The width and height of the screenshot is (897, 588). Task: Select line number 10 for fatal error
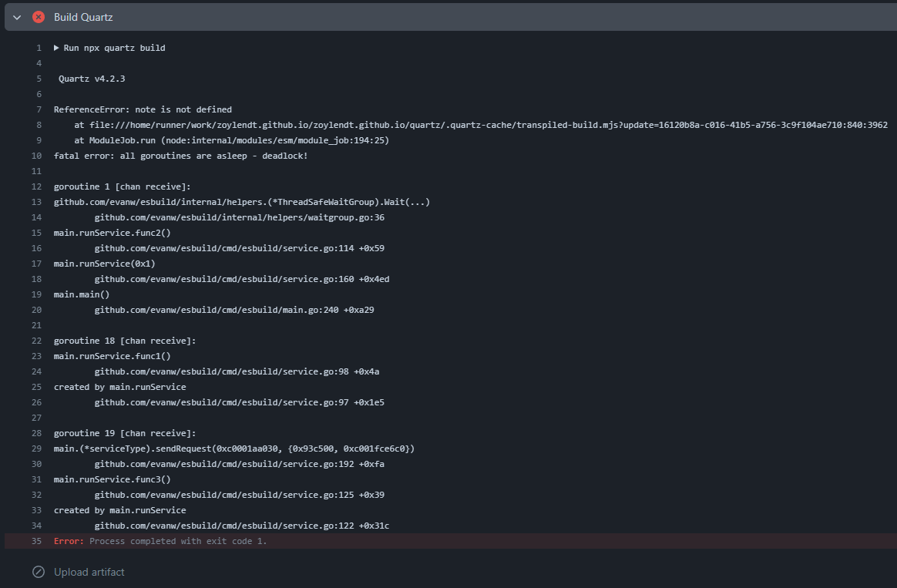click(x=36, y=156)
